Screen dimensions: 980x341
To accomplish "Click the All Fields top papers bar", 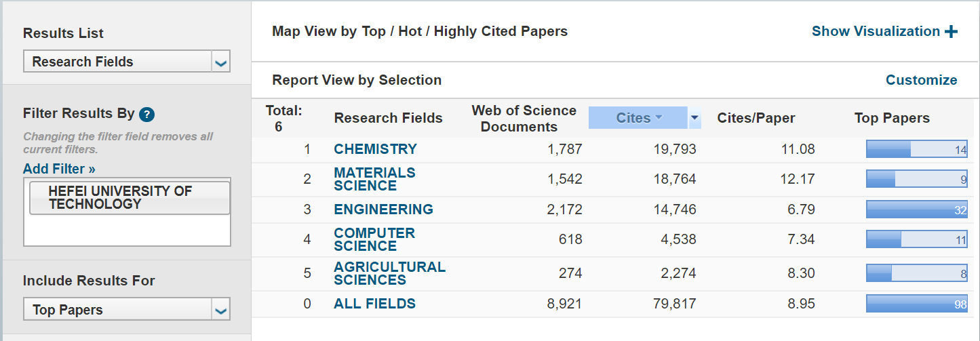I will click(x=916, y=304).
